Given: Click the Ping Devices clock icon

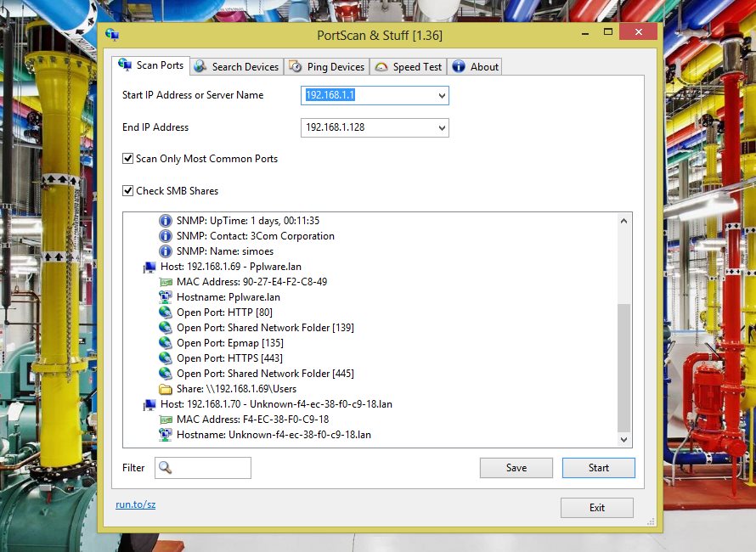Looking at the screenshot, I should [296, 66].
